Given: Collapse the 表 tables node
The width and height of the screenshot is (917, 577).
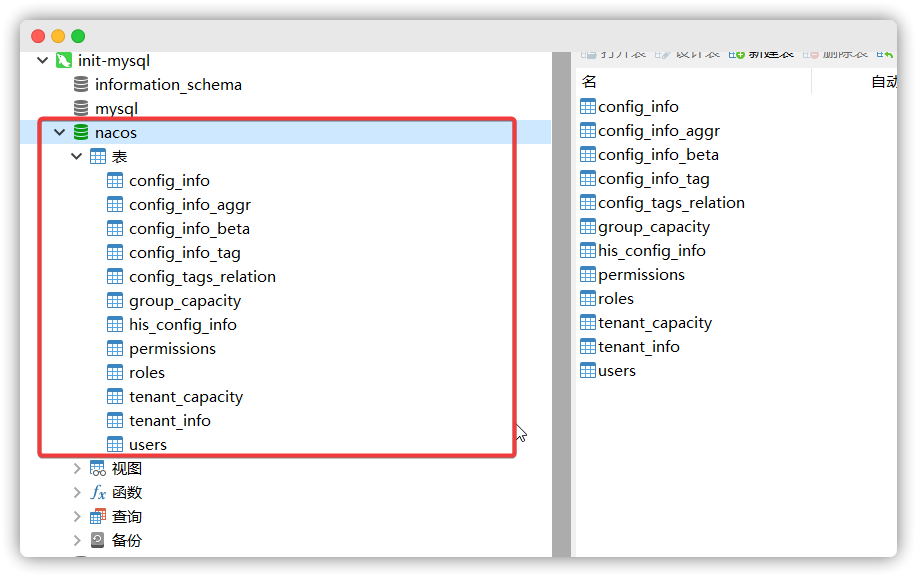Looking at the screenshot, I should [x=76, y=156].
